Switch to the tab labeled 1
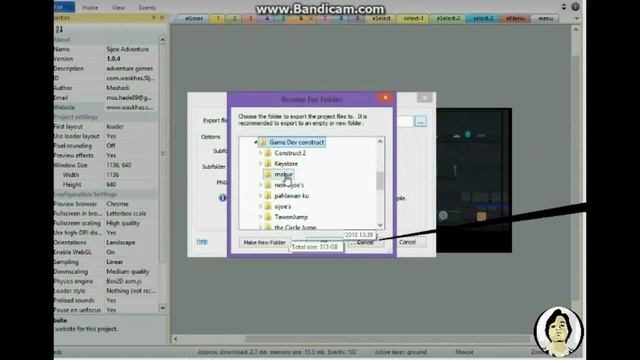This screenshot has height=360, width=640. point(218,18)
